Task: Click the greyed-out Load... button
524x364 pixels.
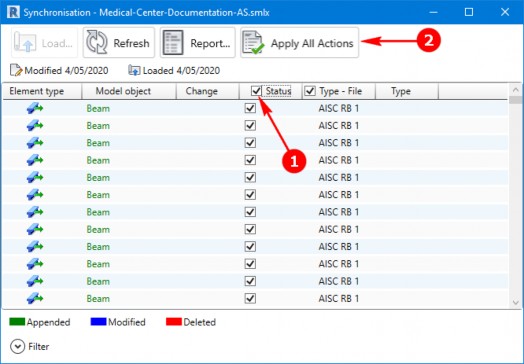Action: coord(44,43)
